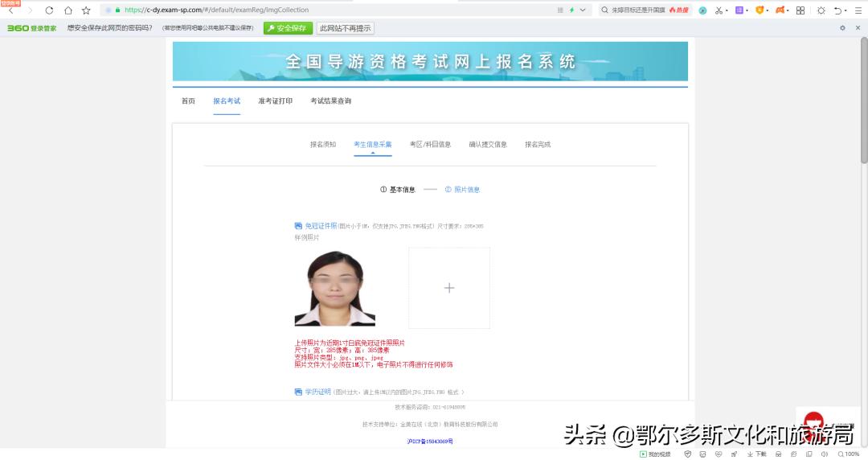Select the 考区/科目信息 step tab

[x=430, y=144]
